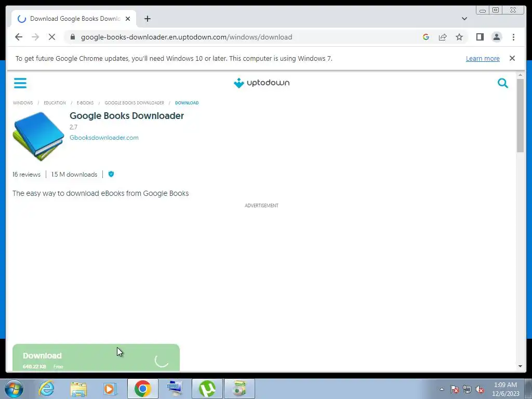Screen dimensions: 532x399
Task: Click the taskbar clock
Action: (x=506, y=389)
